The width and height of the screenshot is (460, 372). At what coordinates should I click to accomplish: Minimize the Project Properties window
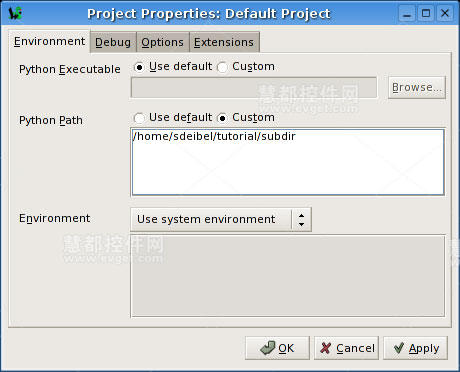tap(407, 14)
